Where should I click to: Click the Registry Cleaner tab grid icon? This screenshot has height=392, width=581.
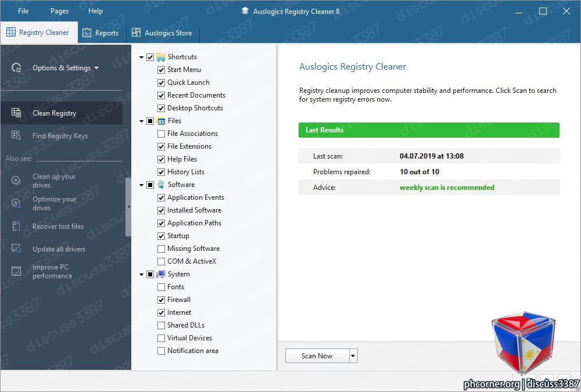pos(11,33)
